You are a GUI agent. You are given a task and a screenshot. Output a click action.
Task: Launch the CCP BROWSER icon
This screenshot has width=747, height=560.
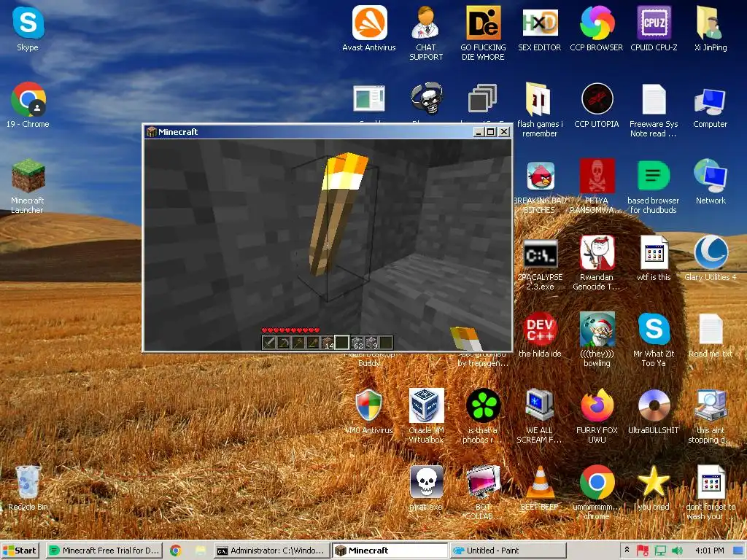[x=597, y=23]
